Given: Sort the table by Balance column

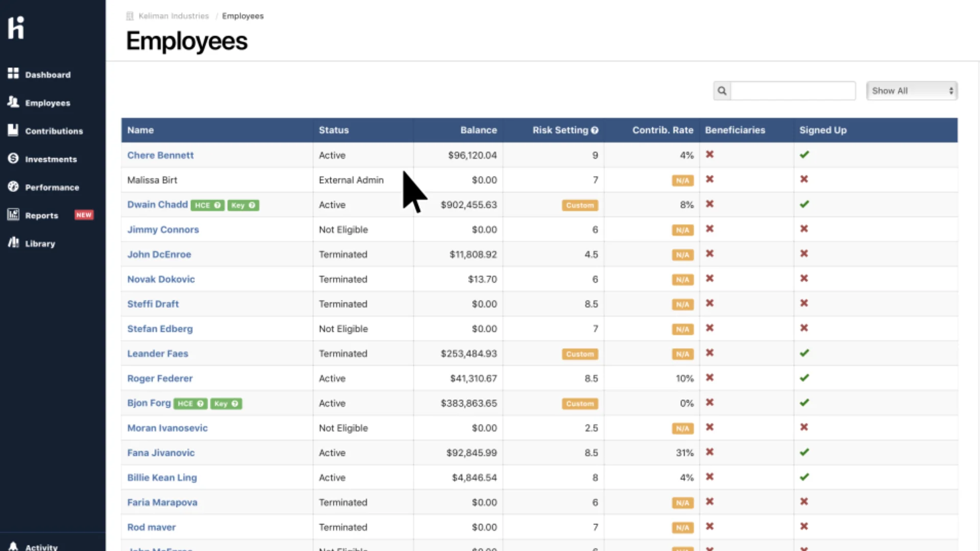Looking at the screenshot, I should [478, 130].
